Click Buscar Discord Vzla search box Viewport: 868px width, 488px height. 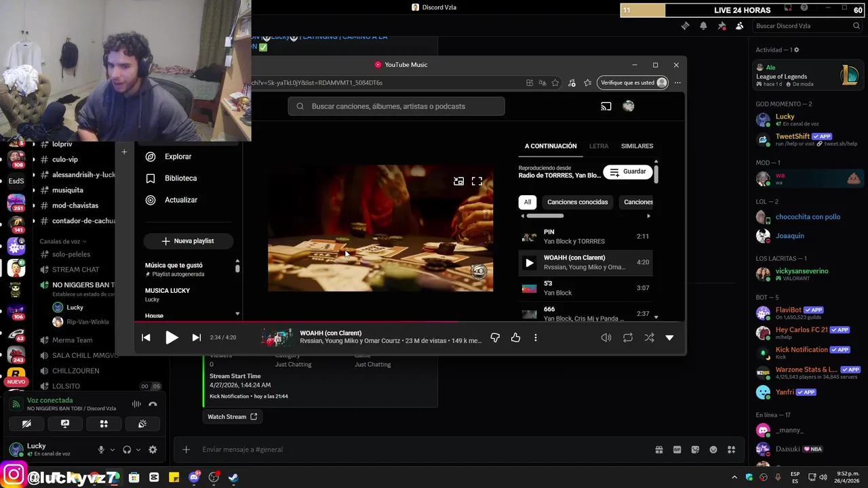807,26
